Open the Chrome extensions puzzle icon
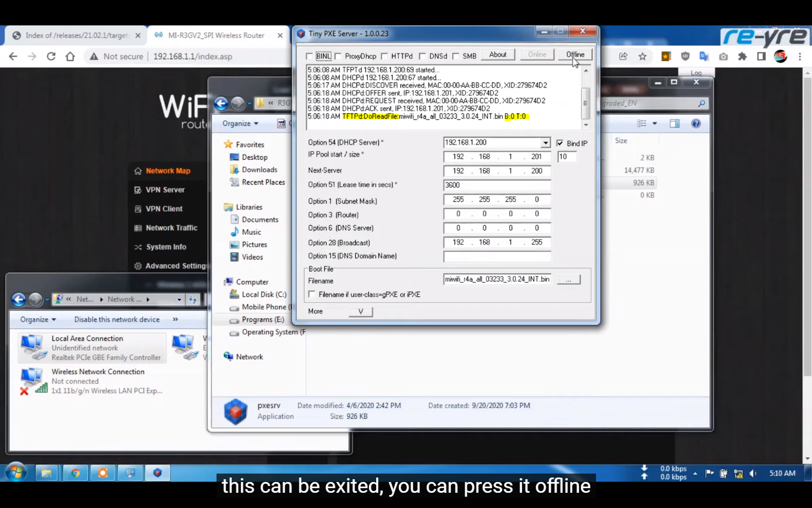Image resolution: width=812 pixels, height=508 pixels. tap(742, 56)
